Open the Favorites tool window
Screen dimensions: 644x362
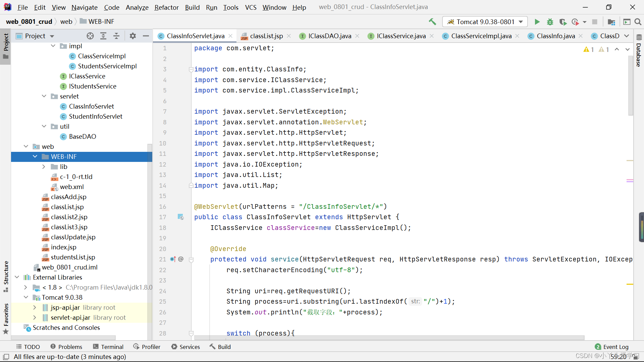[6, 318]
